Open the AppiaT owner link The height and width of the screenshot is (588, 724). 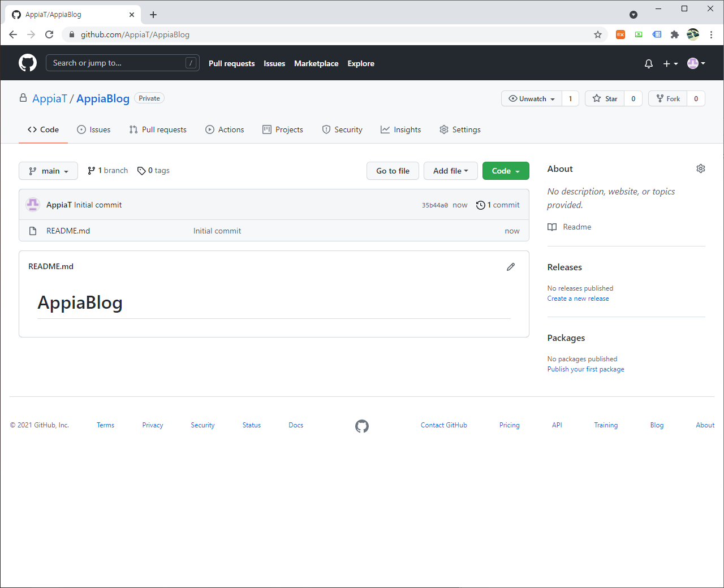pyautogui.click(x=50, y=98)
